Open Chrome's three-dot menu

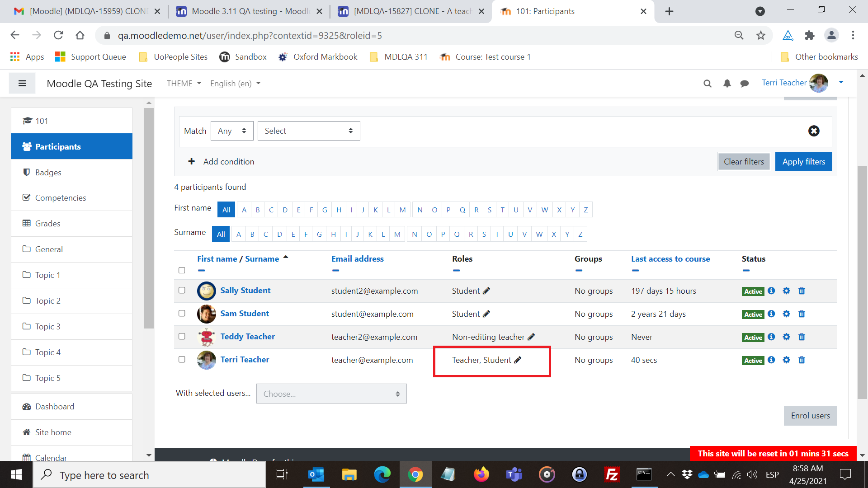coord(853,35)
